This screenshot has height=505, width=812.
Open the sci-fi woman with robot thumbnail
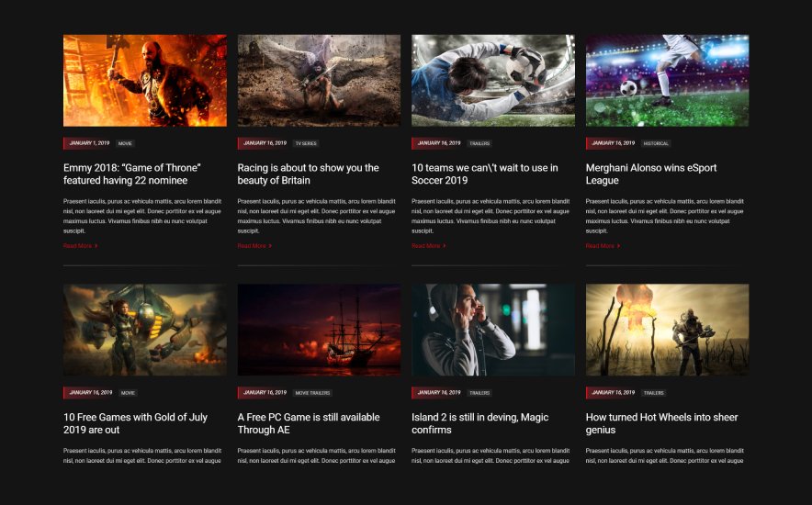tap(145, 330)
